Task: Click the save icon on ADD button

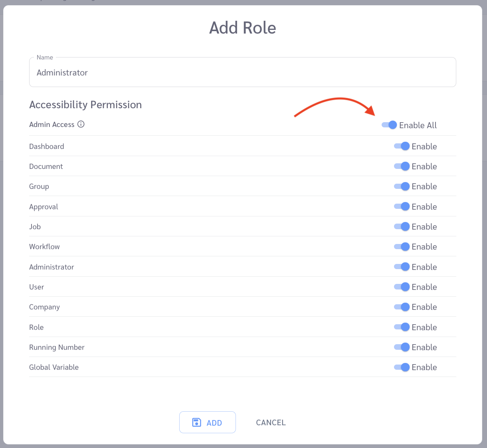Action: (197, 422)
